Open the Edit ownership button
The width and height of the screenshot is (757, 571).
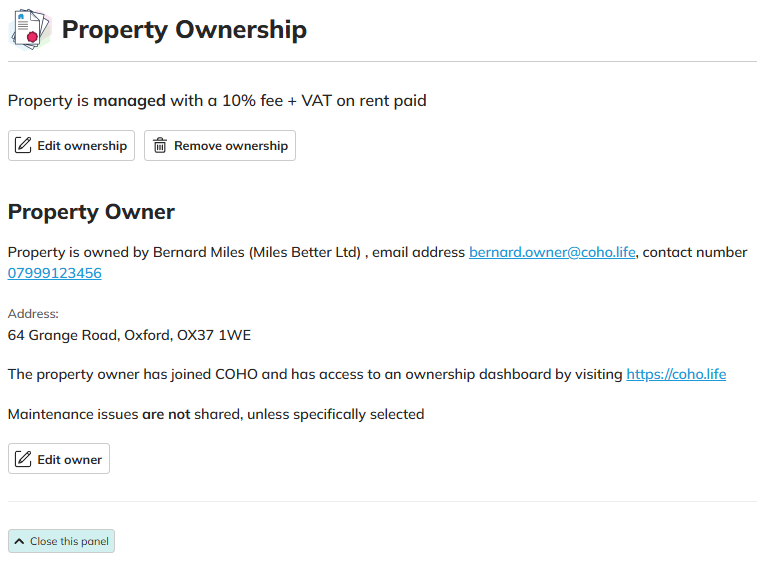(x=71, y=145)
